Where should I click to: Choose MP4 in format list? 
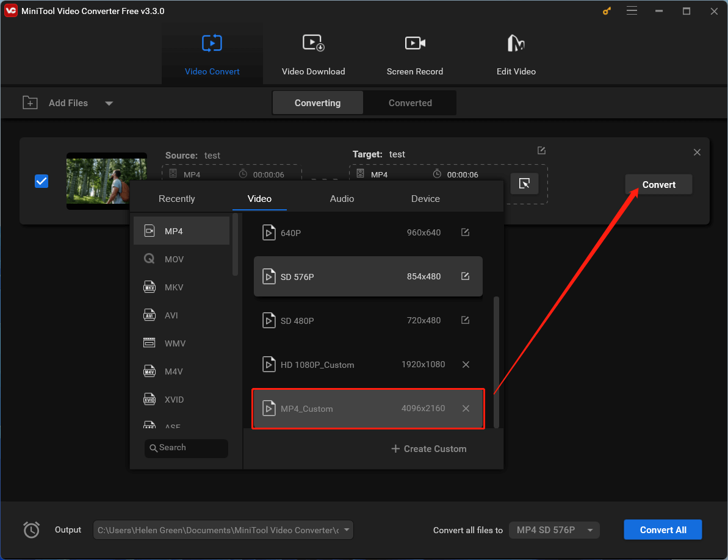(181, 231)
